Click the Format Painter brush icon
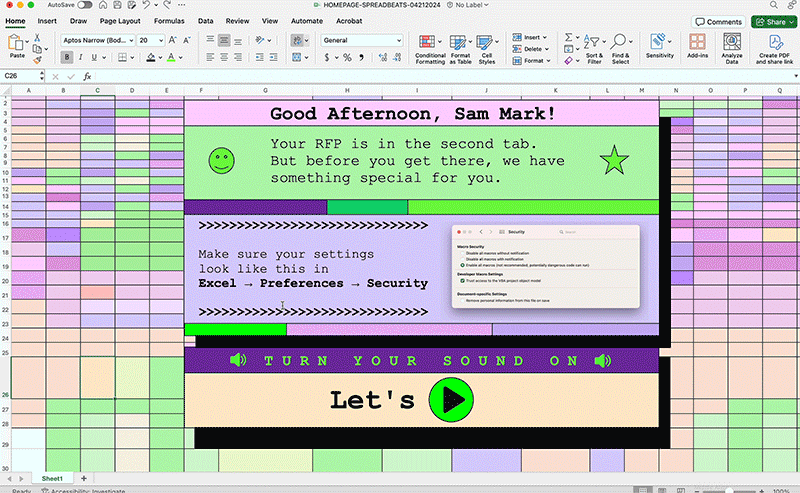 click(39, 59)
